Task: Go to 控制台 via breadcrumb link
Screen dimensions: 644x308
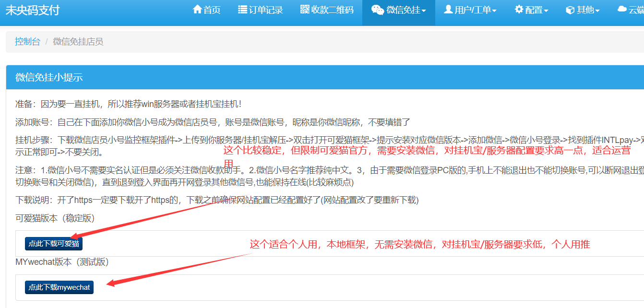Action: [27, 42]
